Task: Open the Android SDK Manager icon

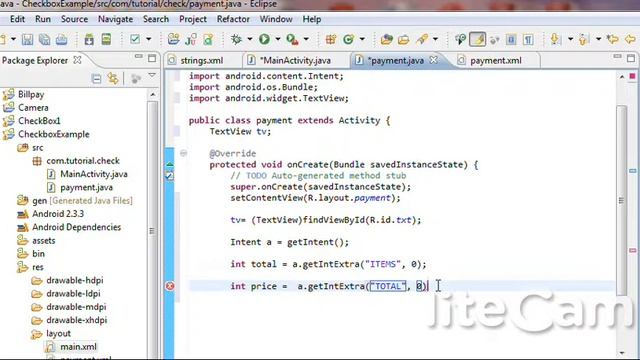Action: click(89, 39)
